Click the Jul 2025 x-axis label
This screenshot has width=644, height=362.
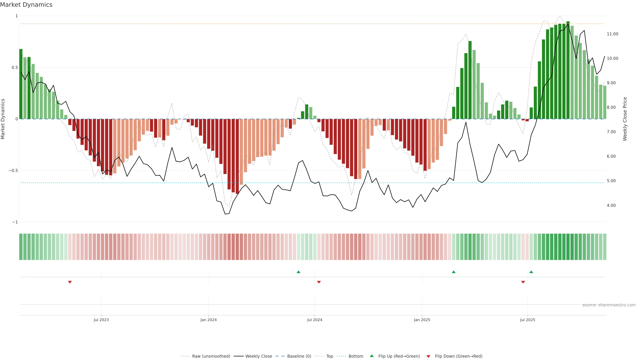coord(527,320)
